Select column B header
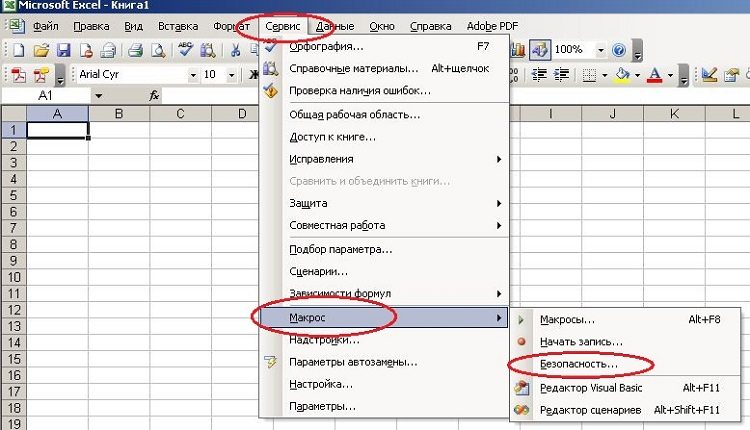This screenshot has height=430, width=750. 119,114
